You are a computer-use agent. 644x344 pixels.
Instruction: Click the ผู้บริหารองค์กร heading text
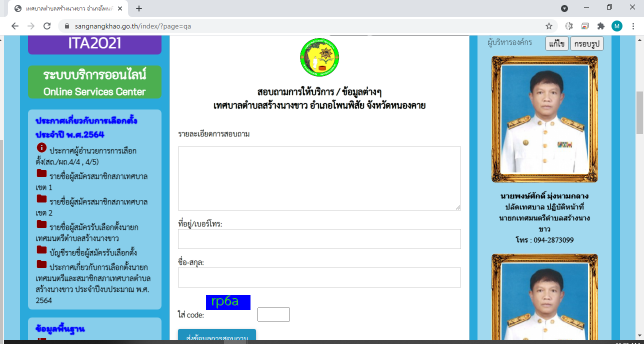coord(509,42)
